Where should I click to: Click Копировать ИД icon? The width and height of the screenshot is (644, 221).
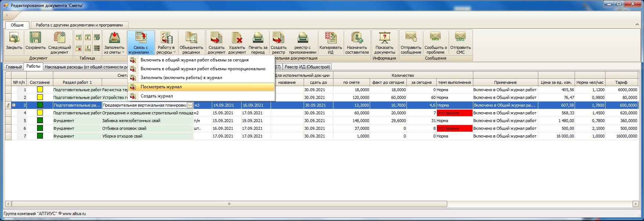(330, 38)
